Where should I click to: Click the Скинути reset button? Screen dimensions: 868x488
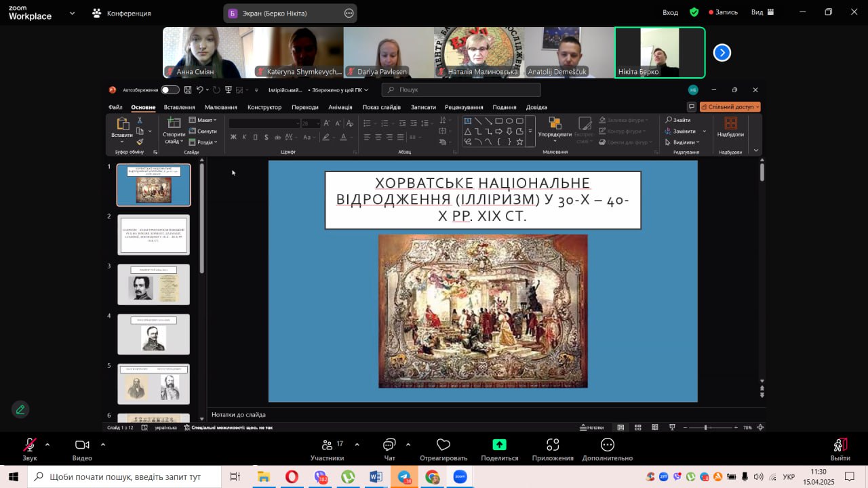tap(203, 131)
